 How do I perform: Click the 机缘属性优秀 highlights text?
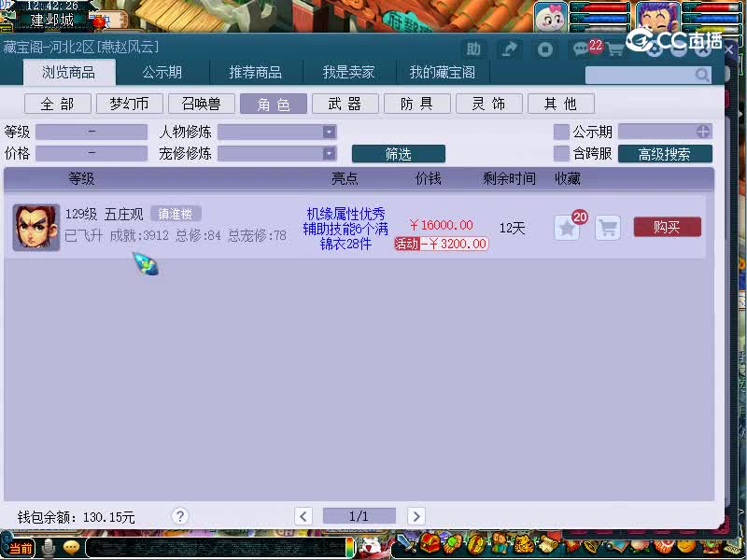pos(345,214)
